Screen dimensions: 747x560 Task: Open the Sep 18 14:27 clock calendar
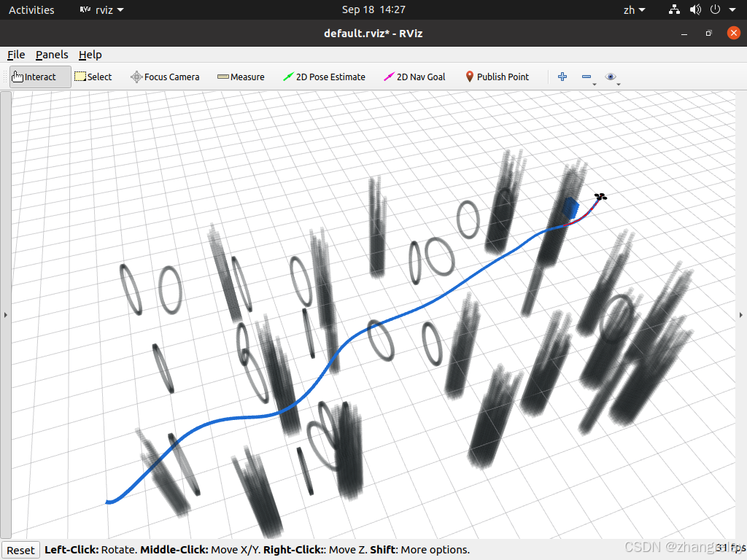pos(373,9)
